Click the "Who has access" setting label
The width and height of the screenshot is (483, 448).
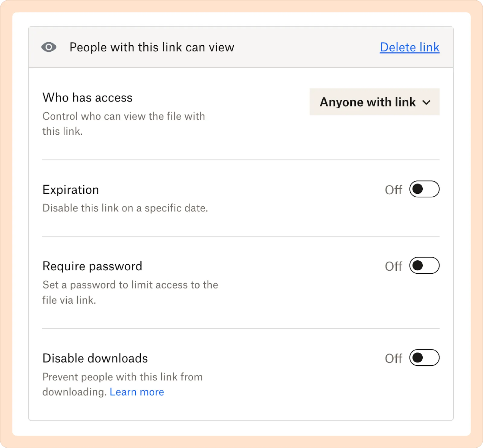coord(87,98)
